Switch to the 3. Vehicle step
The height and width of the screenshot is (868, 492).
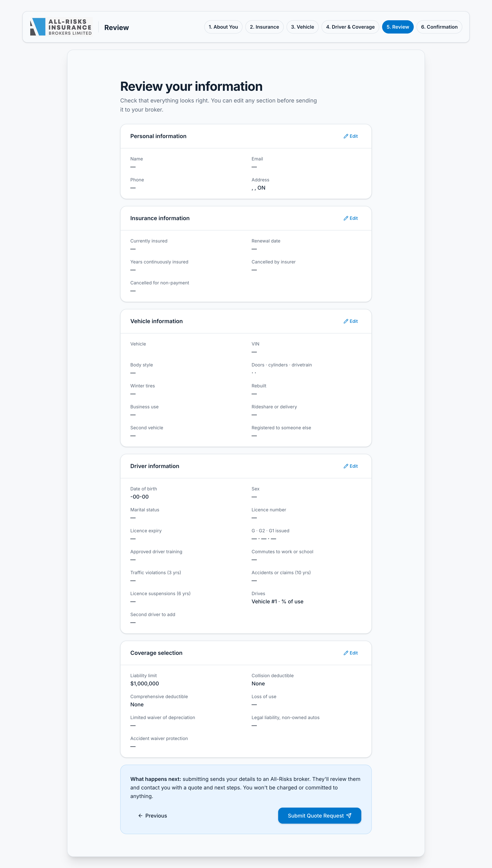(302, 27)
